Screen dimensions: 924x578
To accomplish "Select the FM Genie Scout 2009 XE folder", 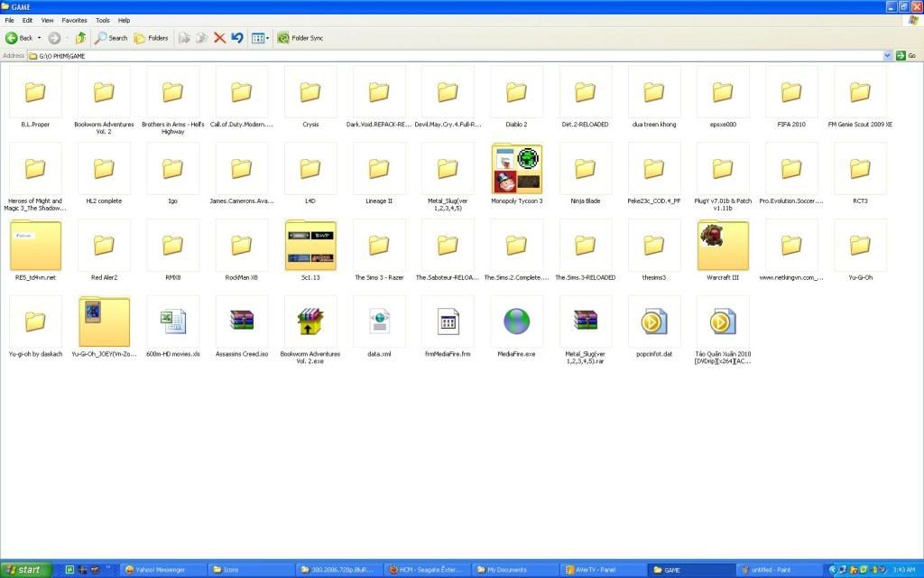I will point(860,98).
